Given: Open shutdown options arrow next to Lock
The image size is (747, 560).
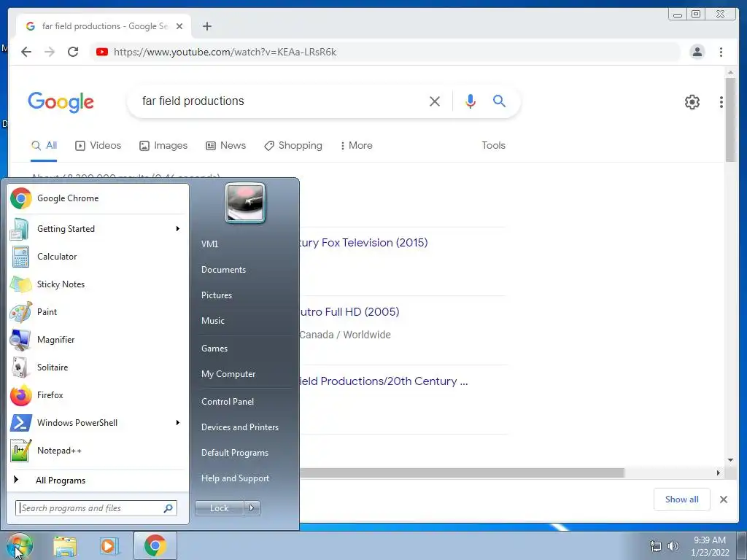Looking at the screenshot, I should tap(252, 508).
